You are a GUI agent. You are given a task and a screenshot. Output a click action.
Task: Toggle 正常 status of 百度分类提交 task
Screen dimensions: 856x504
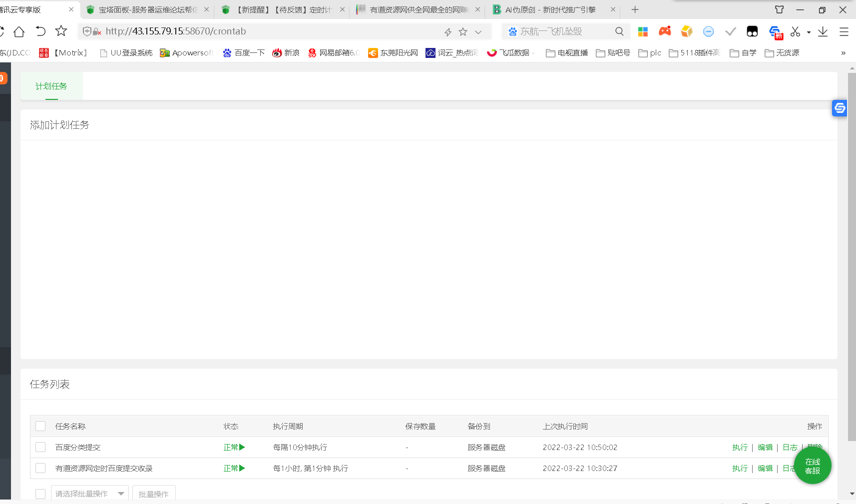pyautogui.click(x=234, y=447)
